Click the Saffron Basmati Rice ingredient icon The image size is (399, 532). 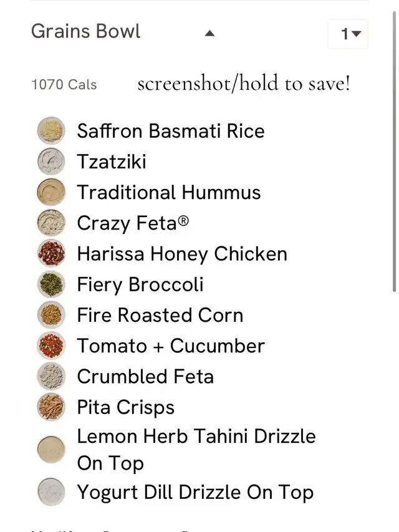(x=51, y=130)
